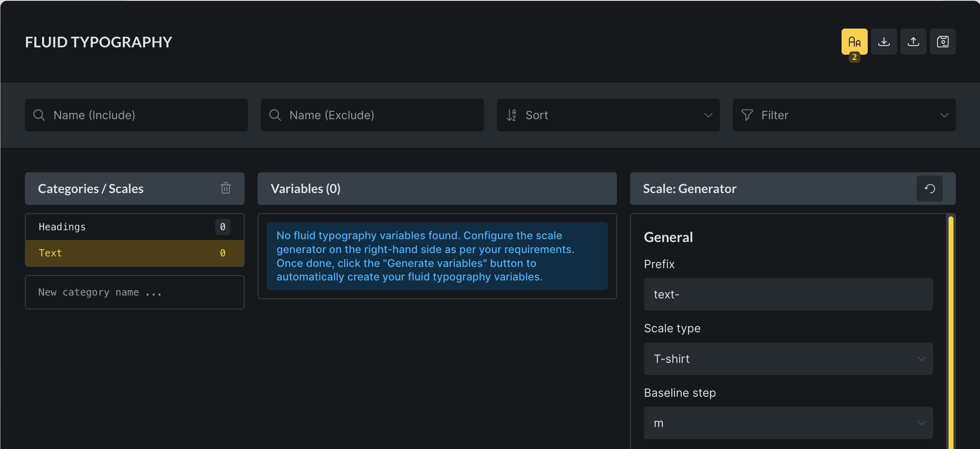
Task: Reset the Scale Generator with undo icon
Action: click(x=929, y=189)
